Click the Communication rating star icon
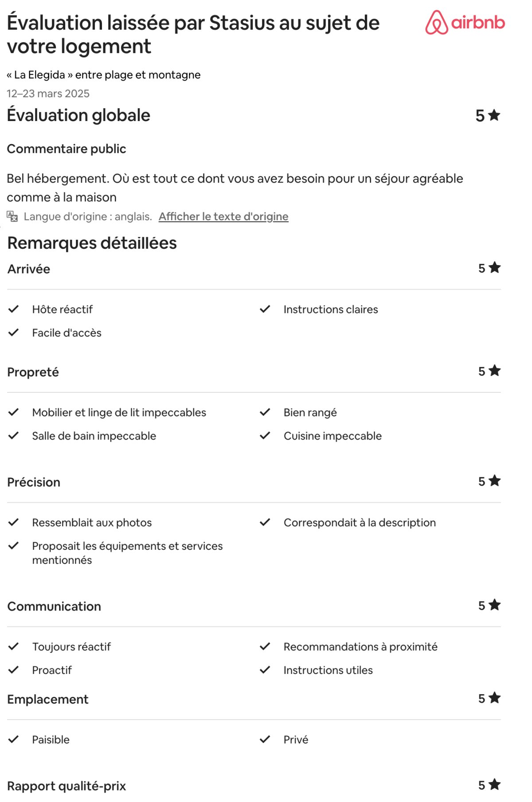This screenshot has height=802, width=532. [x=495, y=605]
